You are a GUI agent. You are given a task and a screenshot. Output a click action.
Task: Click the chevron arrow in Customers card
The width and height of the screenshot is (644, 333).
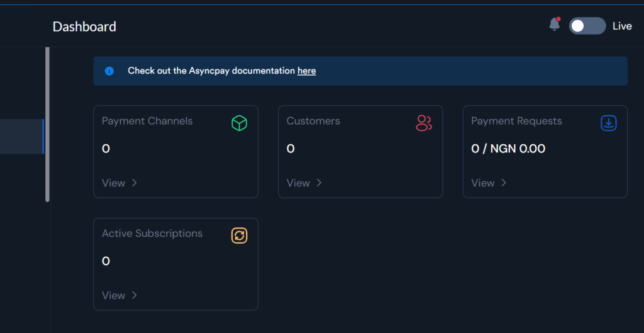[x=319, y=183]
